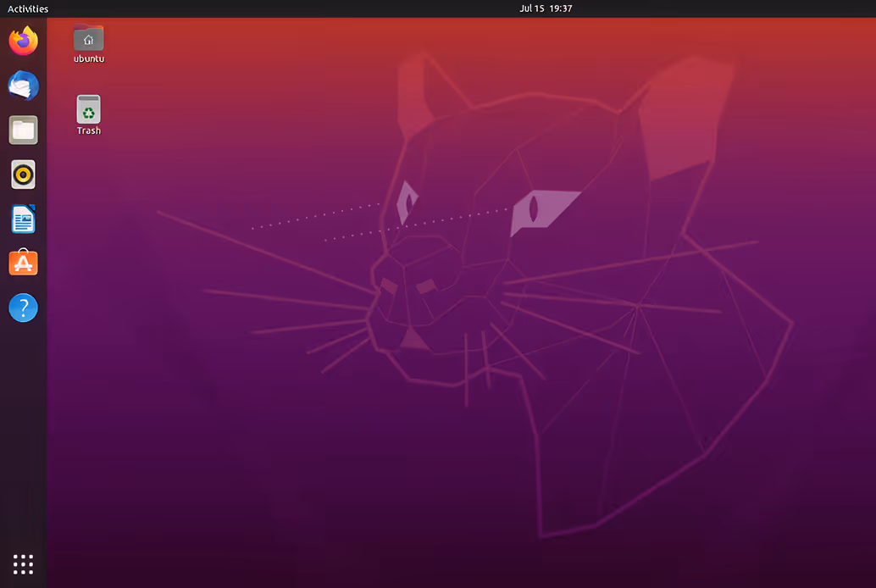Select the ubuntu home folder icon
Image resolution: width=876 pixels, height=588 pixels.
pyautogui.click(x=88, y=38)
